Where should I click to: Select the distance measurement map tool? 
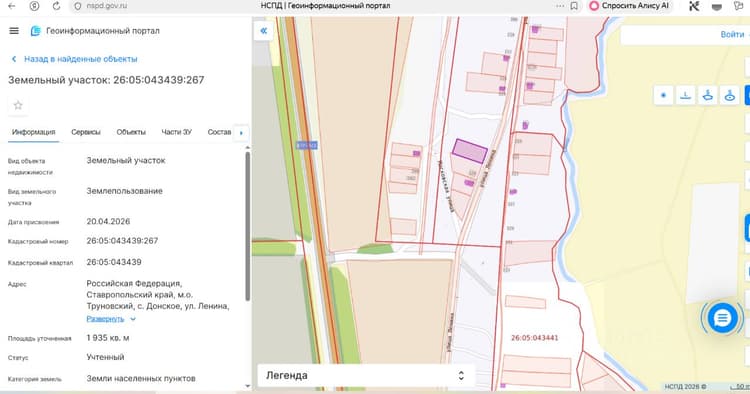(x=685, y=95)
